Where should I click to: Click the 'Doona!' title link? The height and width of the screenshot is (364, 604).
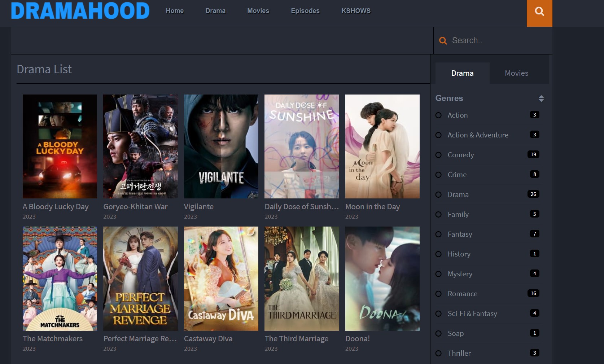[x=358, y=339]
